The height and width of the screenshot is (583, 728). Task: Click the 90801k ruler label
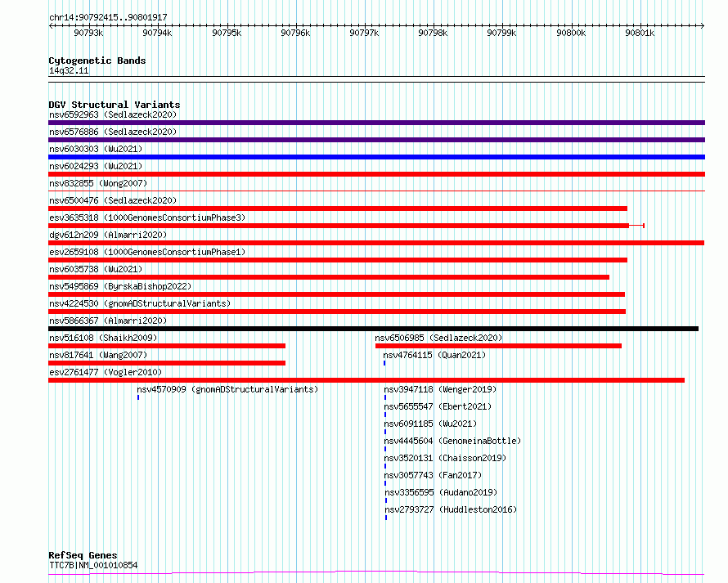(640, 33)
